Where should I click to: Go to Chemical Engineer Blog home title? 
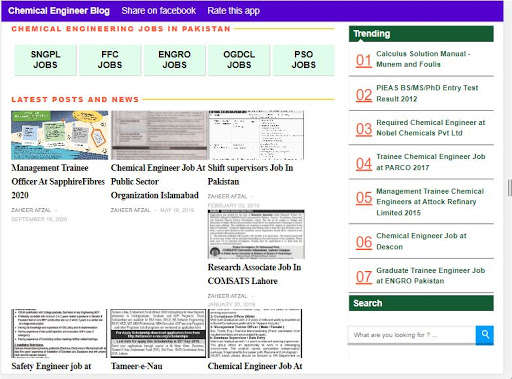click(x=59, y=11)
